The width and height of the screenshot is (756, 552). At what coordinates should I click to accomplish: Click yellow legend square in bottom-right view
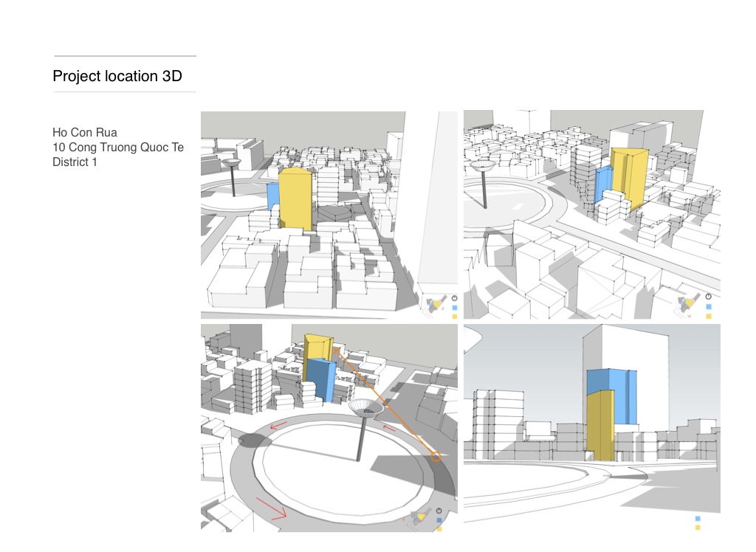(698, 528)
